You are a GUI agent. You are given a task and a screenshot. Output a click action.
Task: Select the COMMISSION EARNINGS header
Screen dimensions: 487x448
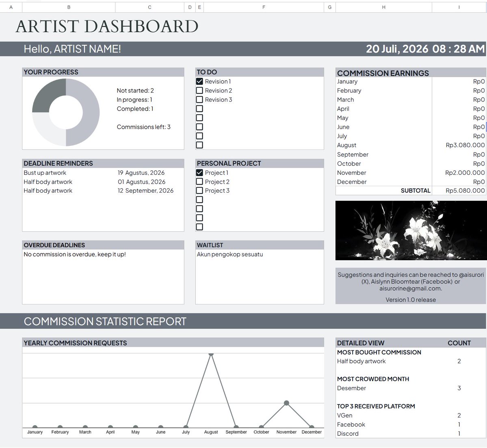[411, 73]
